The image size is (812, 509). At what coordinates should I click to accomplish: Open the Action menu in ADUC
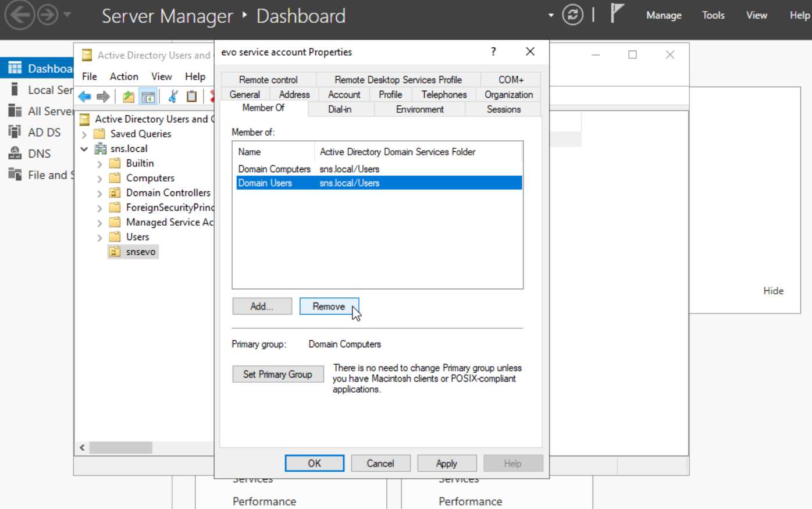pyautogui.click(x=124, y=76)
